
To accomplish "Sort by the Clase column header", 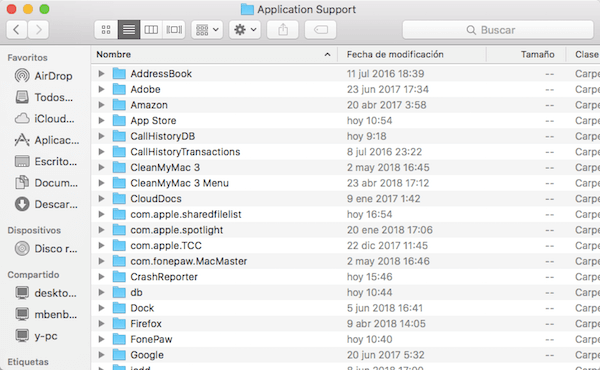I will [x=583, y=54].
